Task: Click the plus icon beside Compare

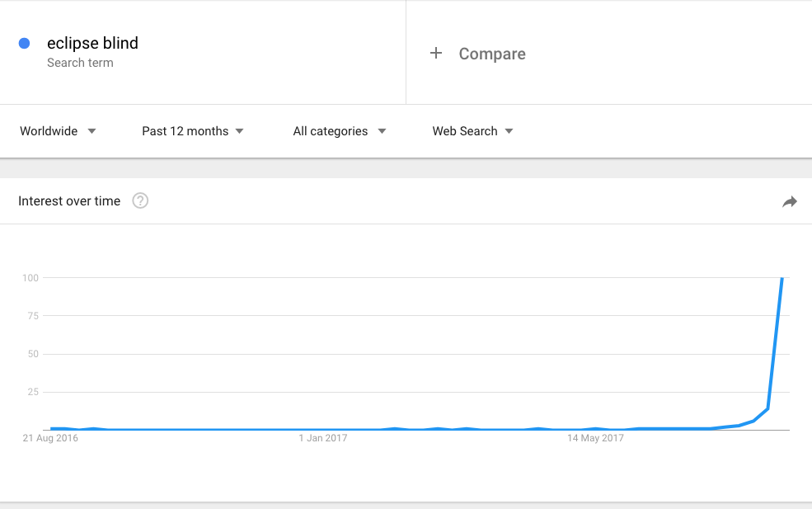Action: click(436, 53)
